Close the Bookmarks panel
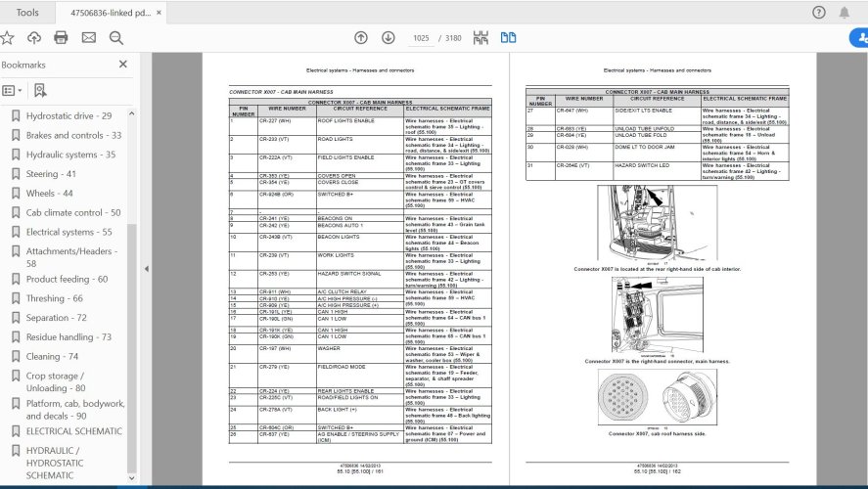 pos(123,65)
